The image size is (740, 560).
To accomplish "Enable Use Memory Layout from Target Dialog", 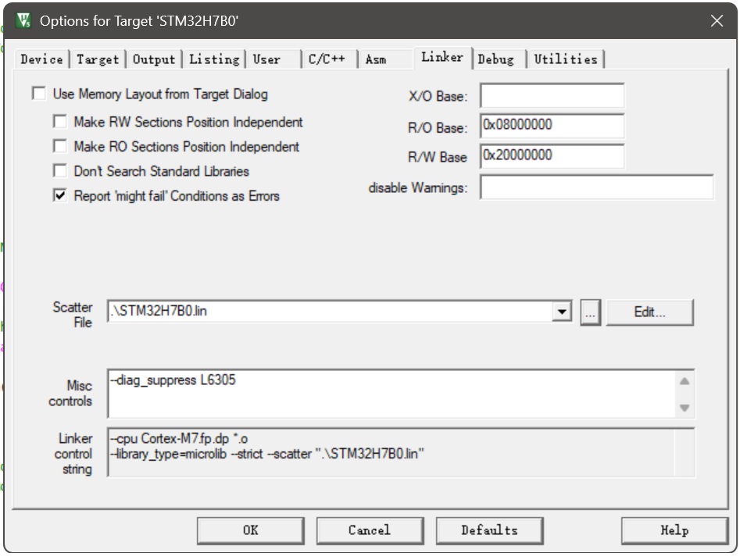I will coord(39,95).
